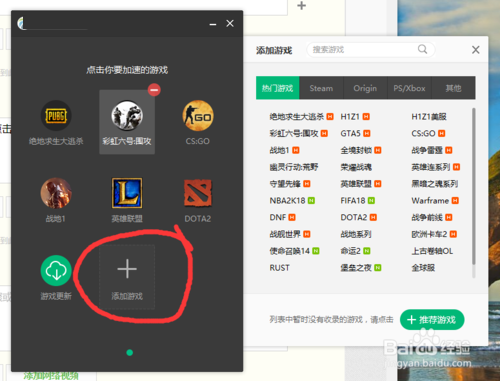Viewport: 500px width, 381px height.
Task: Choose 彩虹六号:围攻 in the list
Action: (294, 133)
